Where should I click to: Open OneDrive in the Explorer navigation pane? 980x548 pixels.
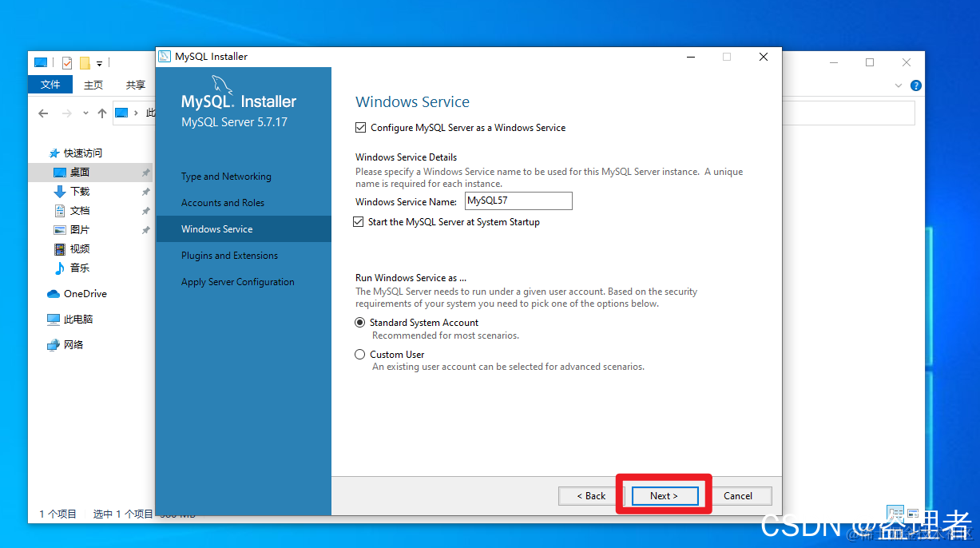[x=77, y=294]
